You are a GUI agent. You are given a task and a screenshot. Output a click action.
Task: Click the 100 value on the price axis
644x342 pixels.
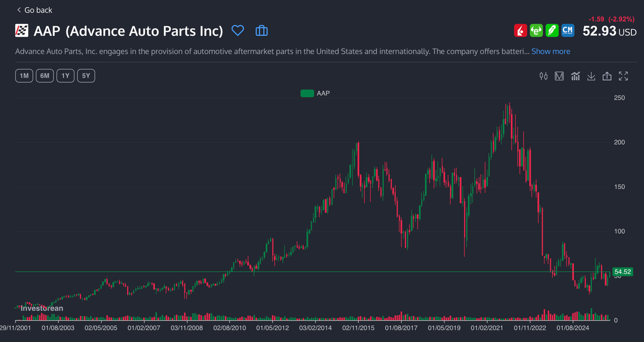(619, 231)
